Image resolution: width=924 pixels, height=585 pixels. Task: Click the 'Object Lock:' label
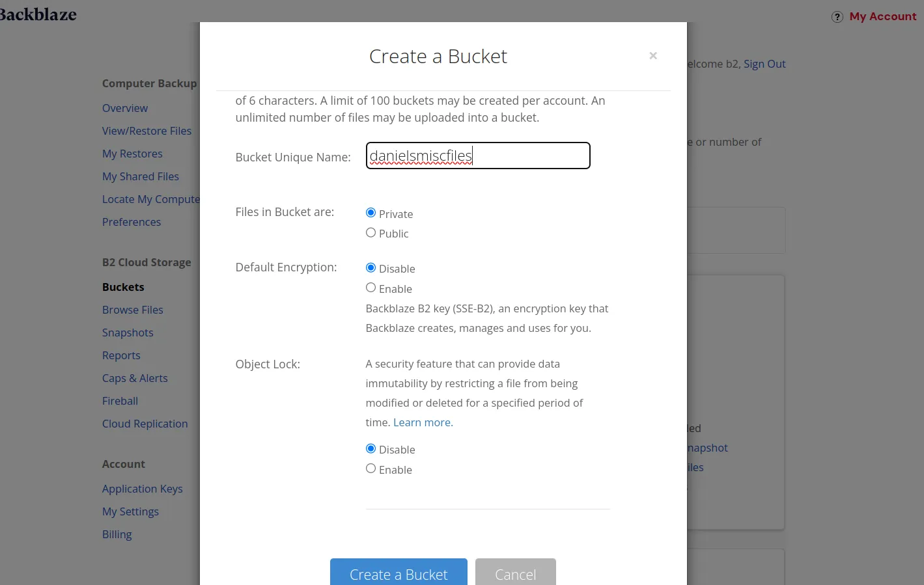(x=268, y=364)
